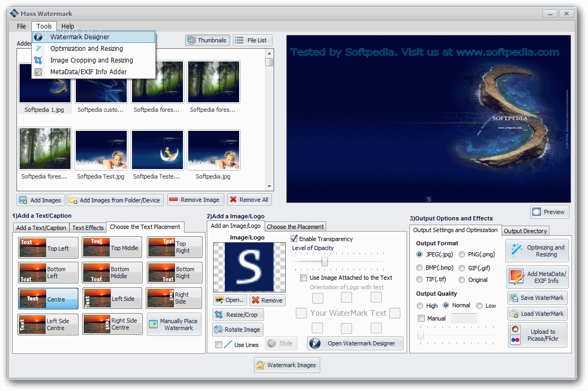Image resolution: width=588 pixels, height=391 pixels.
Task: Select Softpedia Test.jpg thumbnail
Action: [x=101, y=155]
